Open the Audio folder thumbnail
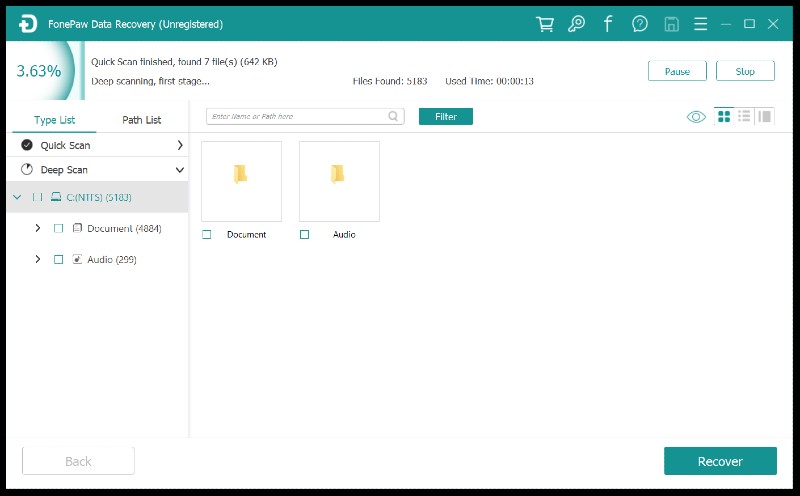 pos(339,181)
